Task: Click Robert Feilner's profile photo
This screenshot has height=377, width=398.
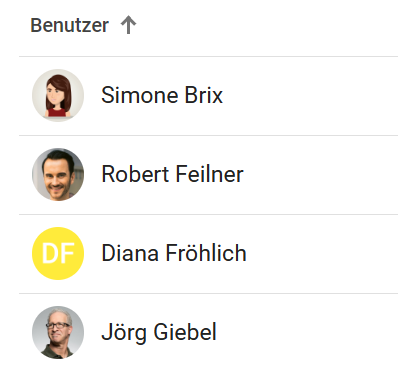Action: point(58,174)
